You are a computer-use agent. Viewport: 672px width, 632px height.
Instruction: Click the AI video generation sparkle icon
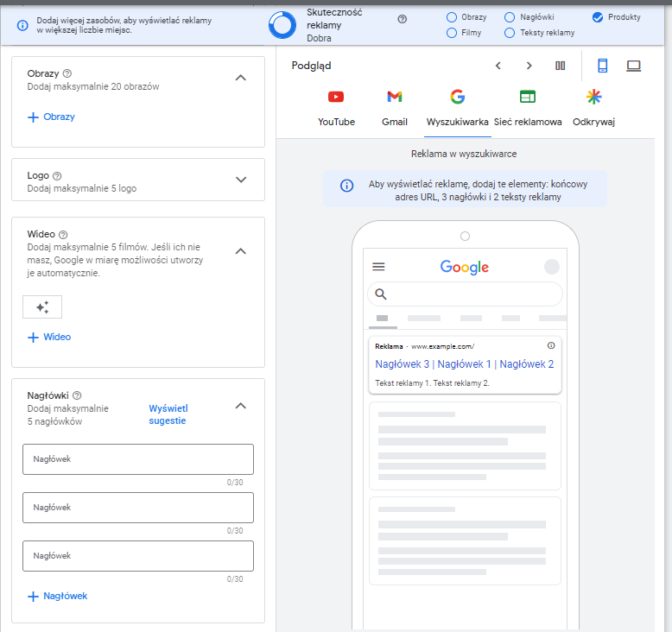[x=42, y=307]
